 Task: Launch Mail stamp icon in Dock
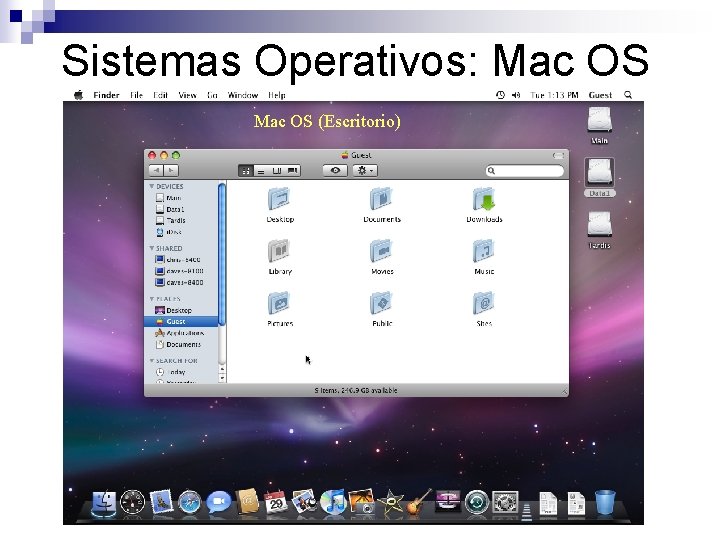161,501
